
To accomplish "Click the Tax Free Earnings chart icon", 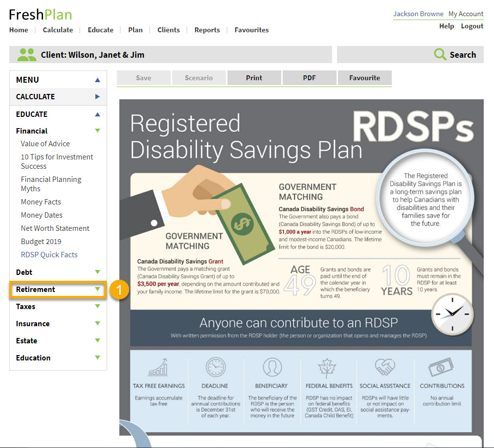I will (158, 367).
